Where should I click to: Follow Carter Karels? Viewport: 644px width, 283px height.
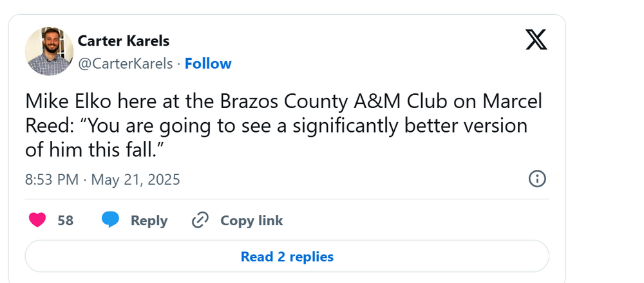208,64
